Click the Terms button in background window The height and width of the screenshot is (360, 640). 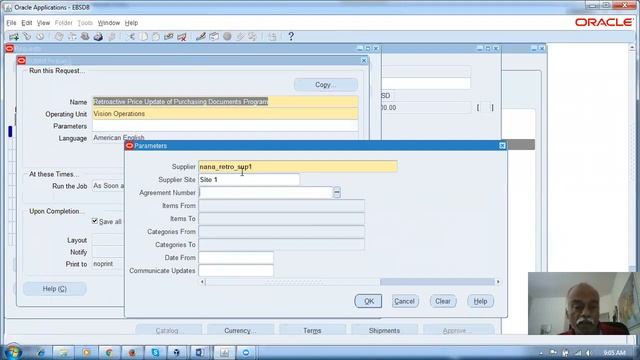[312, 330]
